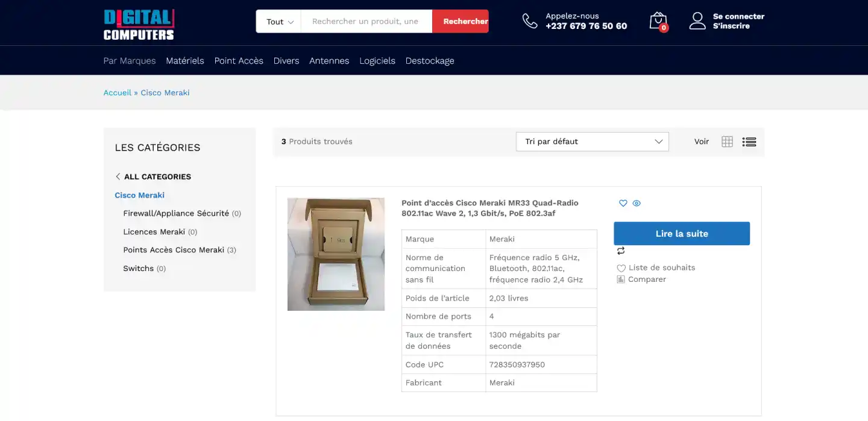Click the eye quick-view icon
868x421 pixels.
637,204
